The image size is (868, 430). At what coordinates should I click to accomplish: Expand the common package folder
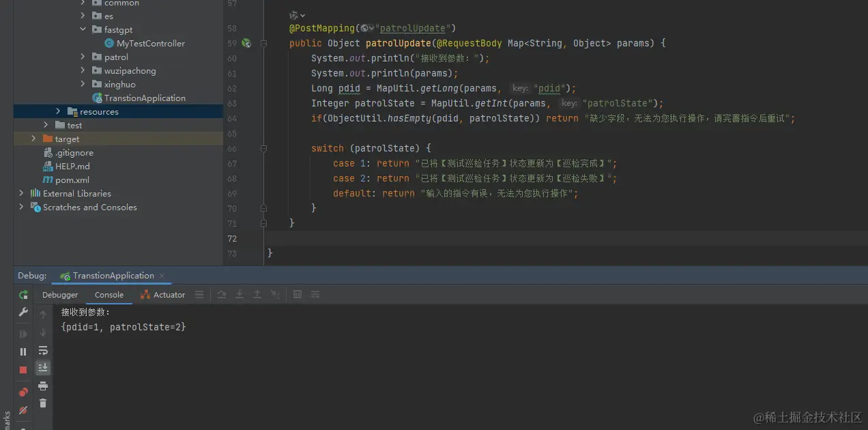[x=83, y=3]
